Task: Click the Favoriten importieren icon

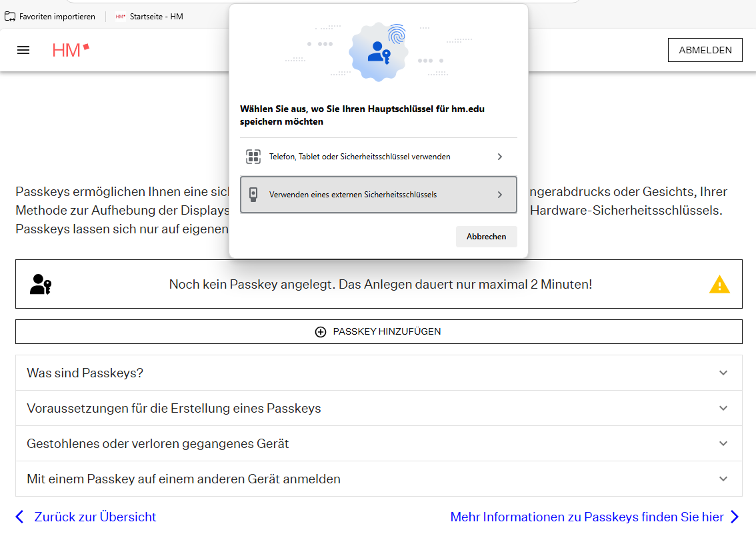Action: coord(10,16)
